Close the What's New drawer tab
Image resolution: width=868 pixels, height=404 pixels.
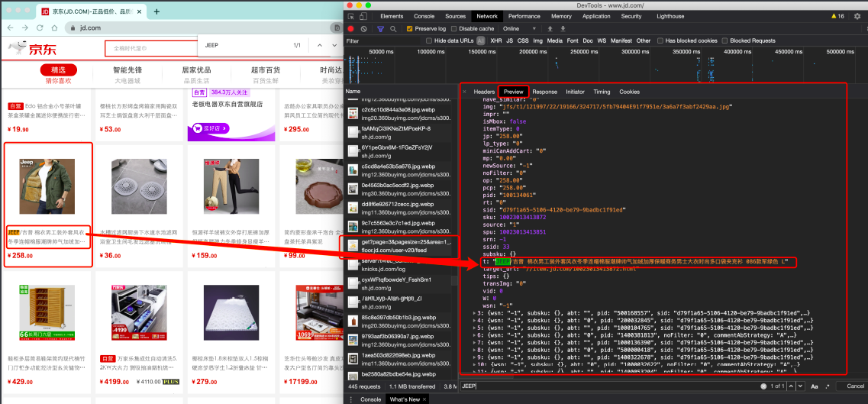pos(424,399)
